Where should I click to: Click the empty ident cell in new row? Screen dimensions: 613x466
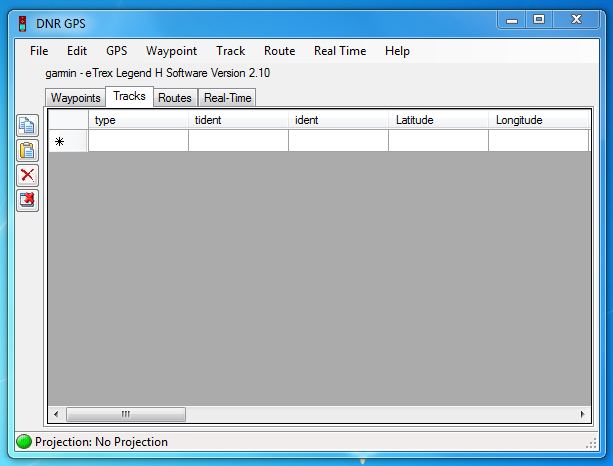339,140
